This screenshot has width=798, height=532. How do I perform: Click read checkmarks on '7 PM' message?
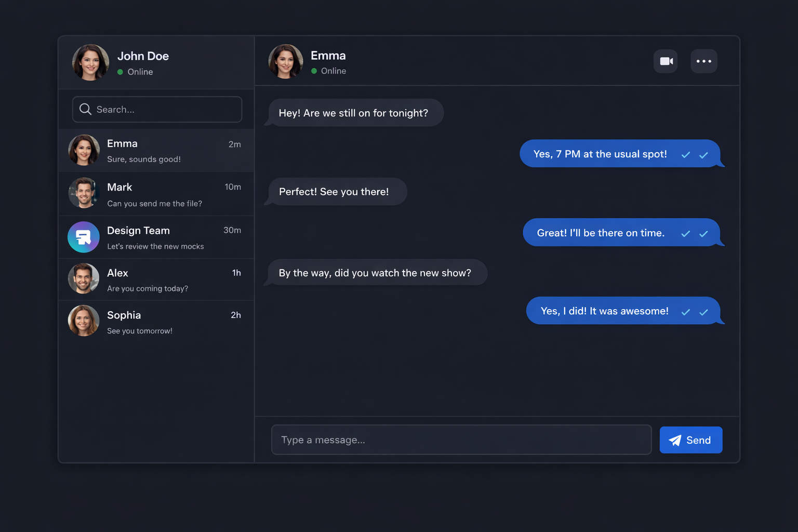(695, 155)
